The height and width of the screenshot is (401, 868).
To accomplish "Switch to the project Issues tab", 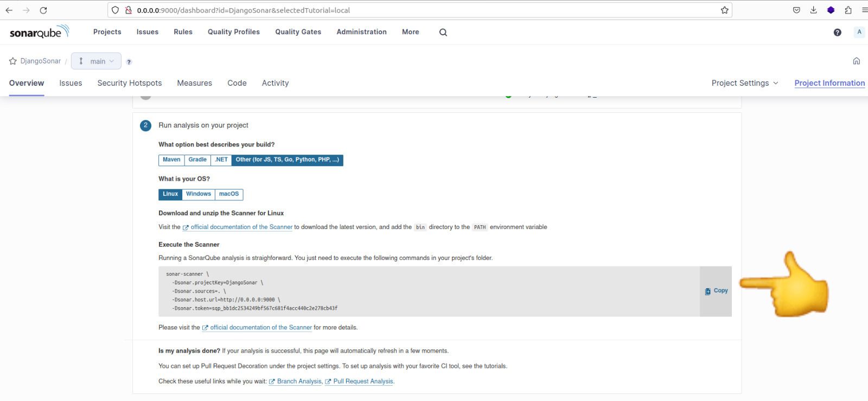I will [x=71, y=83].
